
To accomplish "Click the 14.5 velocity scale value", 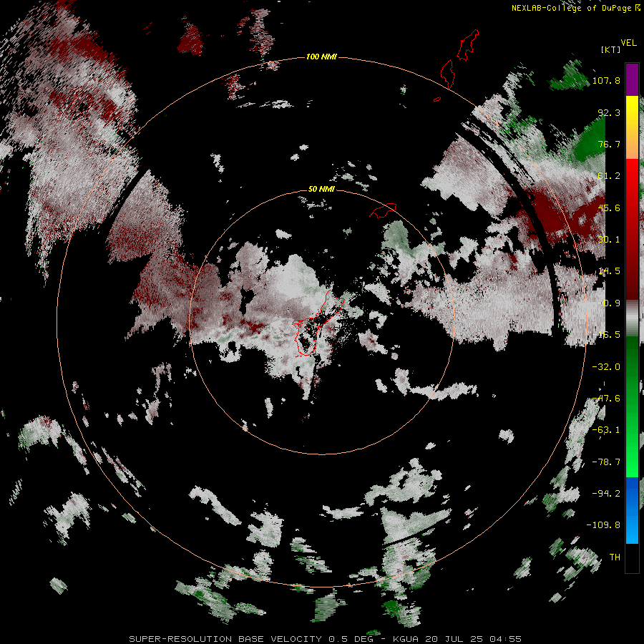I will [x=609, y=271].
